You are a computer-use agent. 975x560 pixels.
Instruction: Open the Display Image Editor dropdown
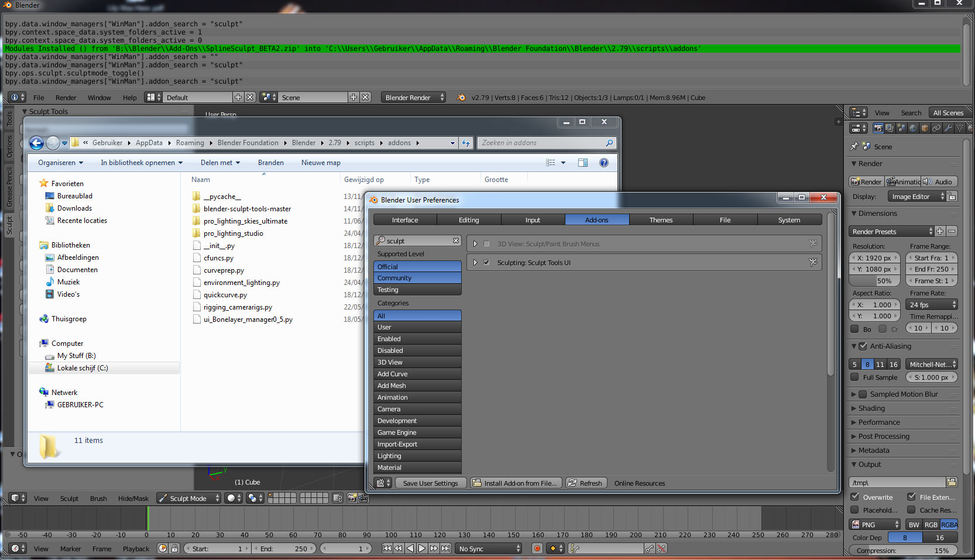coord(916,197)
